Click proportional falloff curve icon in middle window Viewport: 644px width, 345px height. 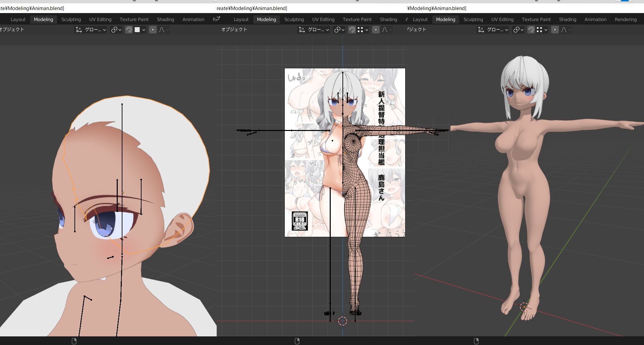coord(385,30)
